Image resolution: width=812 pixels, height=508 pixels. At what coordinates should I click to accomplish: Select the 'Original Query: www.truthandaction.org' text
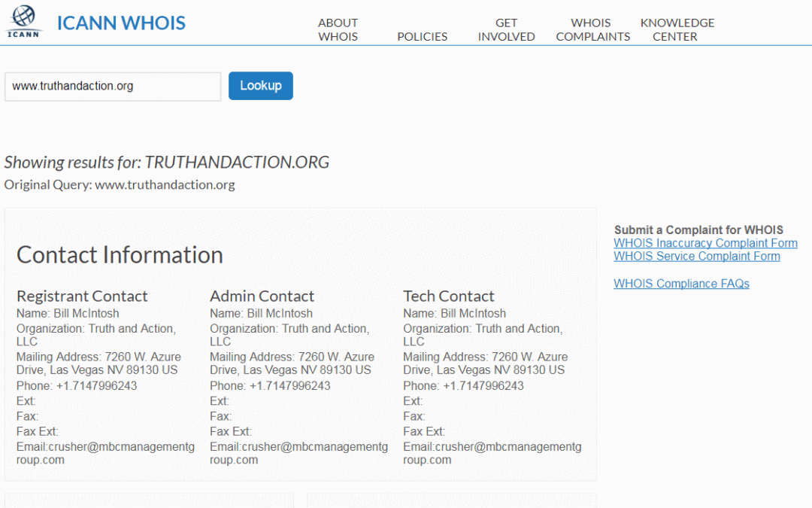(120, 184)
